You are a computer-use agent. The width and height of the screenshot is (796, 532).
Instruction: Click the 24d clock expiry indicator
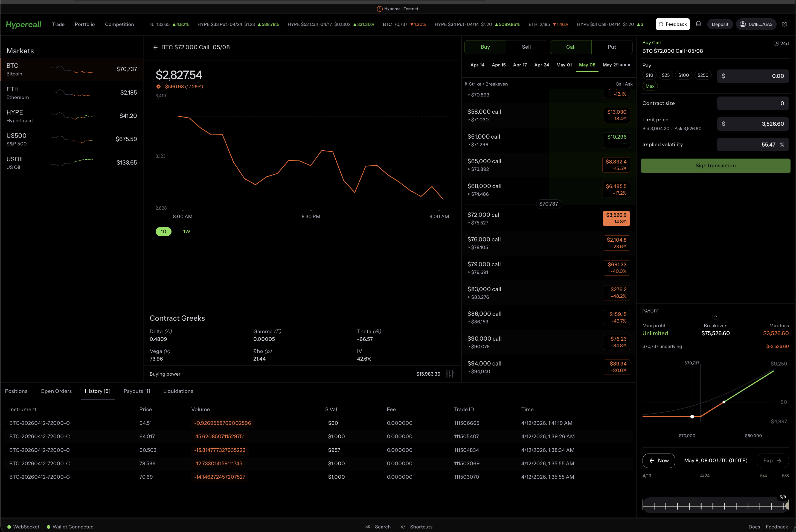pyautogui.click(x=781, y=43)
